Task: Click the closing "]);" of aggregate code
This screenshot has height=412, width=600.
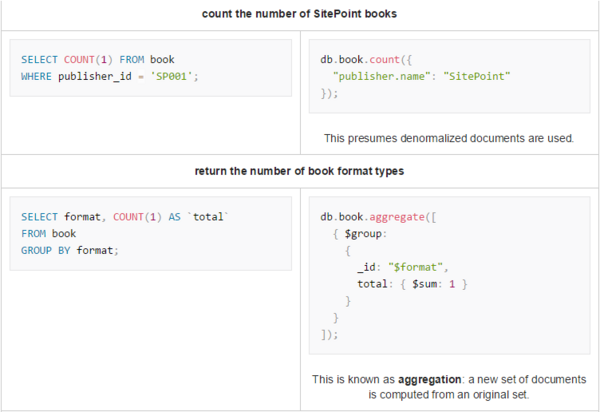Action: pos(329,335)
